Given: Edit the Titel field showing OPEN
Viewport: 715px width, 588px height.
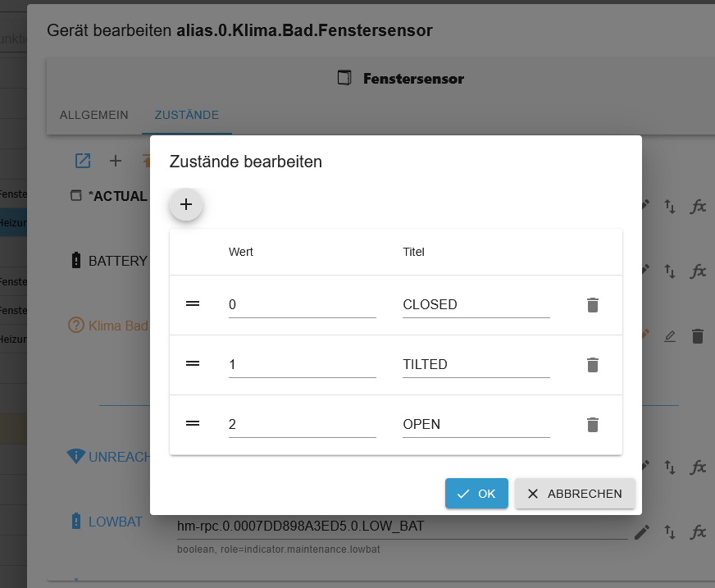Looking at the screenshot, I should click(476, 424).
